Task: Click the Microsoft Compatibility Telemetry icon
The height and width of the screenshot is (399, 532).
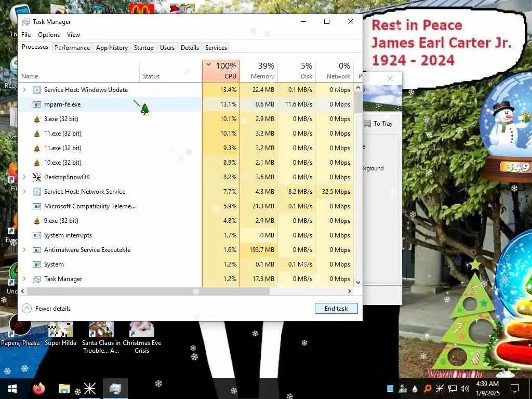Action: pyautogui.click(x=37, y=206)
